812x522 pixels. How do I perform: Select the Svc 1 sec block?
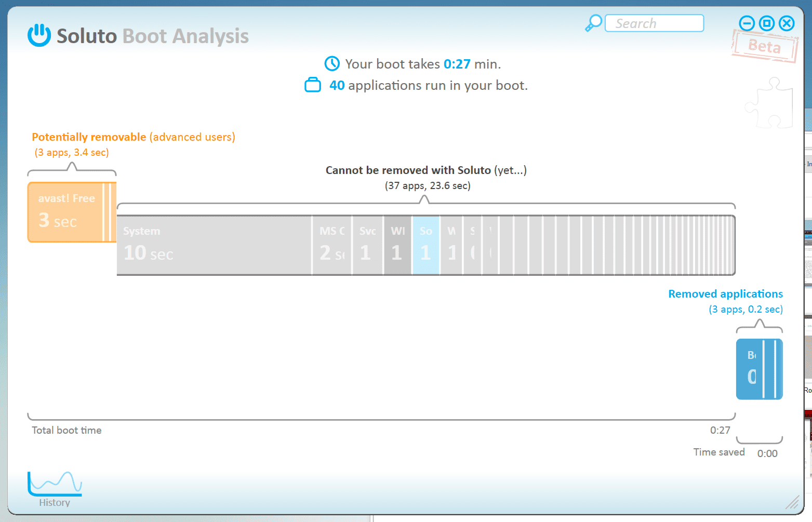368,245
